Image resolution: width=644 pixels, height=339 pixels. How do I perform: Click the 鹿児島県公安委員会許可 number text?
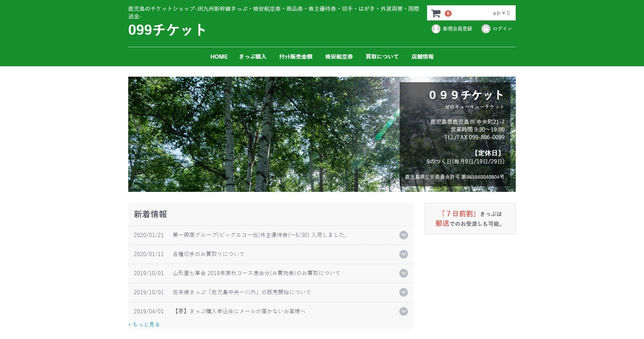(454, 177)
